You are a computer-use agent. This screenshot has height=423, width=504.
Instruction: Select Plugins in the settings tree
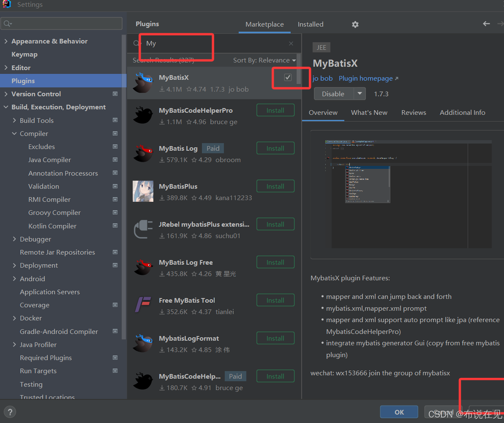point(63,81)
